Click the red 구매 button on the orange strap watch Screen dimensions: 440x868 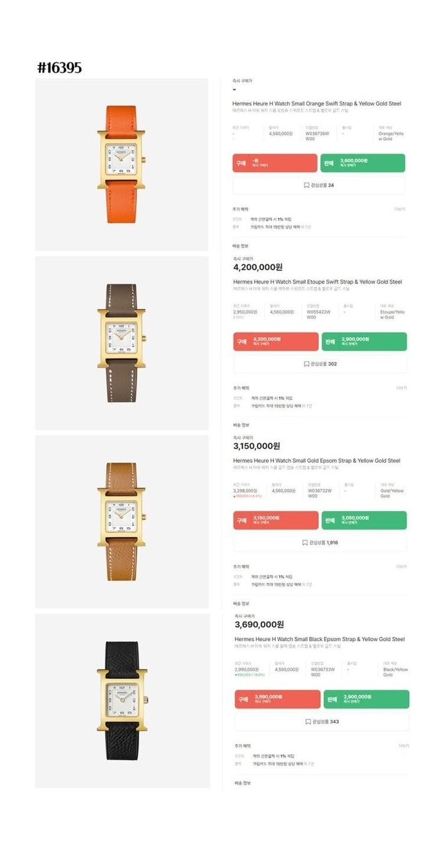[275, 163]
